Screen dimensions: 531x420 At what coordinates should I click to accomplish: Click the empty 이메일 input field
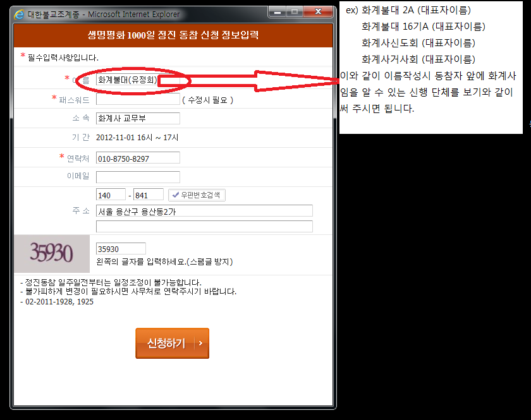(138, 177)
